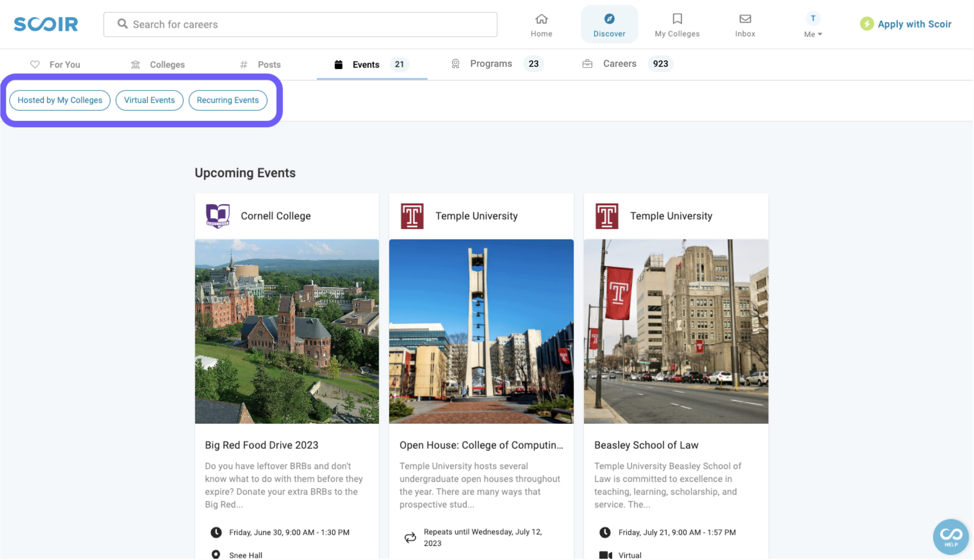Click the Events count badge 21
The image size is (974, 560).
(x=399, y=64)
